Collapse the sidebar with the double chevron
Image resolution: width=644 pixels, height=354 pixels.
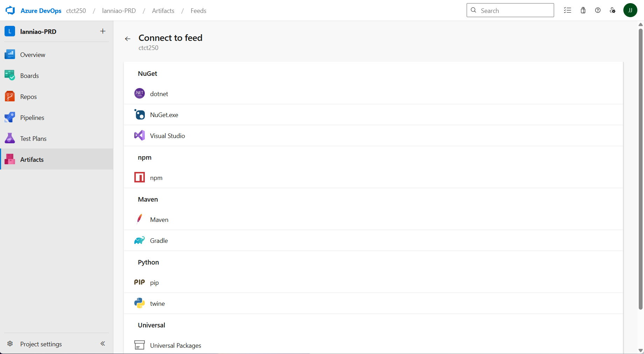103,344
